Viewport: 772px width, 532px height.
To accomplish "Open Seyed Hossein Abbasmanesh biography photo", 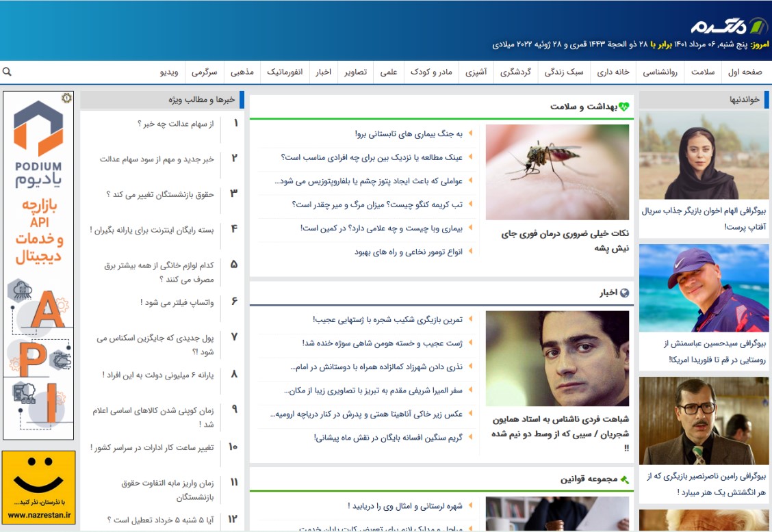I will point(704,289).
